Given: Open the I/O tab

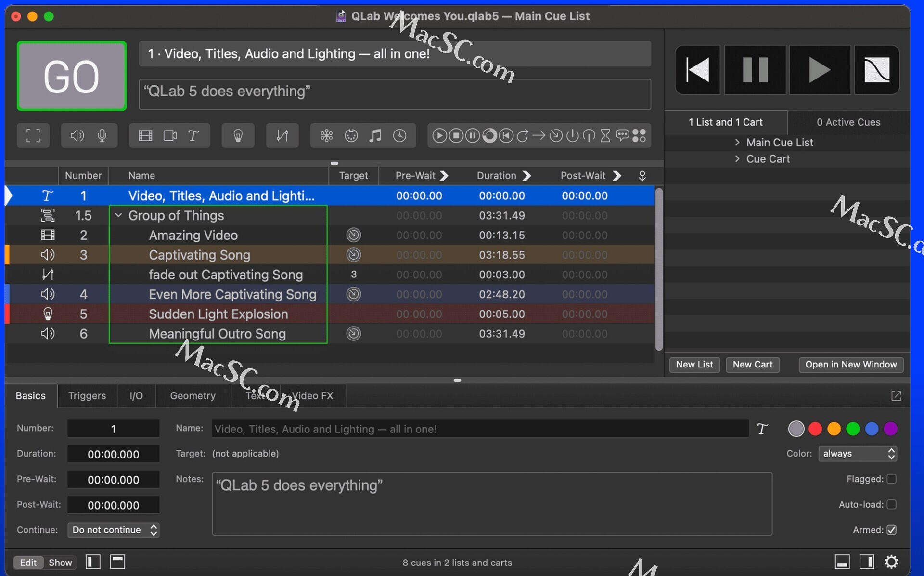Looking at the screenshot, I should click(136, 396).
